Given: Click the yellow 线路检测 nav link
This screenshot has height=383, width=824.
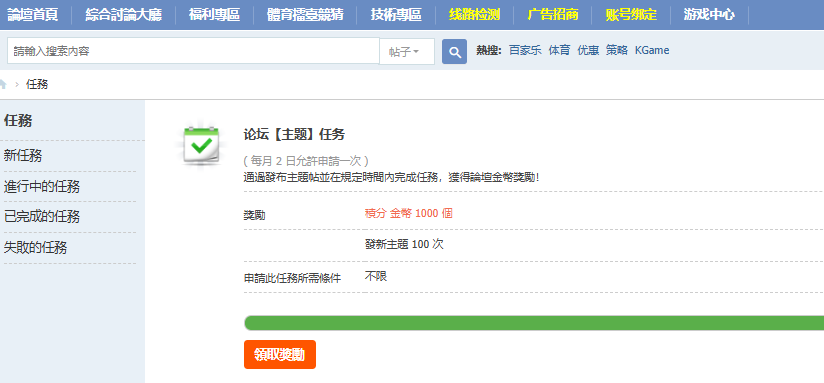Looking at the screenshot, I should 474,15.
